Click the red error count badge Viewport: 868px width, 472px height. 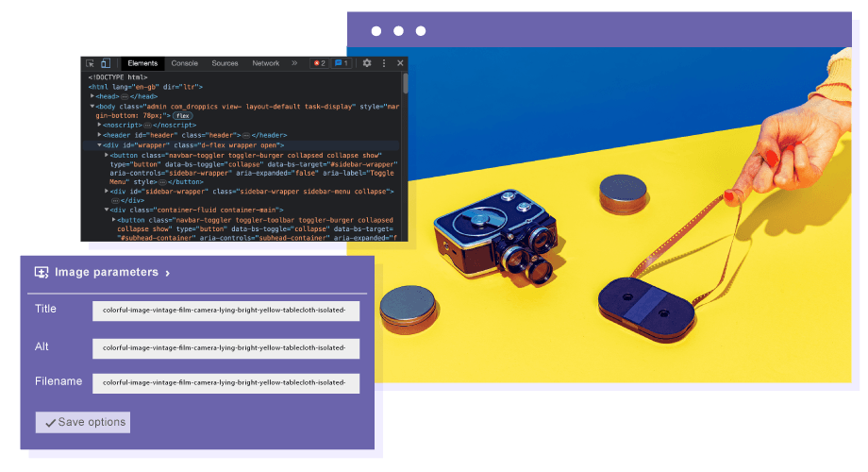(x=319, y=63)
